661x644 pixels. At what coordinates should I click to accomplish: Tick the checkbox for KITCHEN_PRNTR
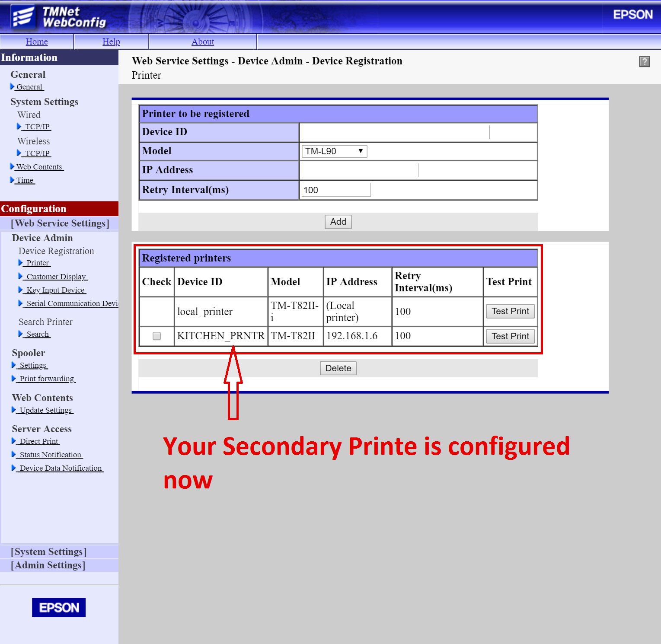157,336
